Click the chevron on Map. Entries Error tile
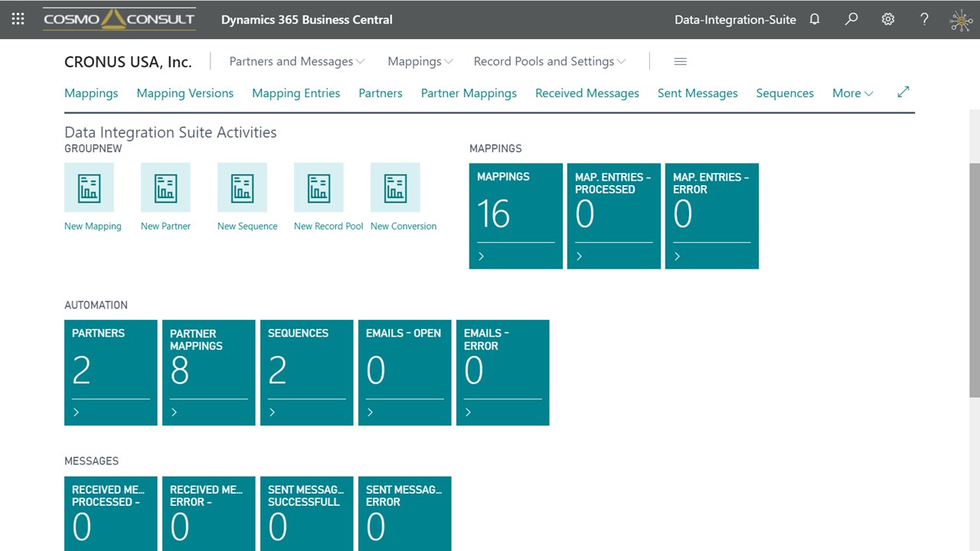The height and width of the screenshot is (551, 980). (x=677, y=256)
